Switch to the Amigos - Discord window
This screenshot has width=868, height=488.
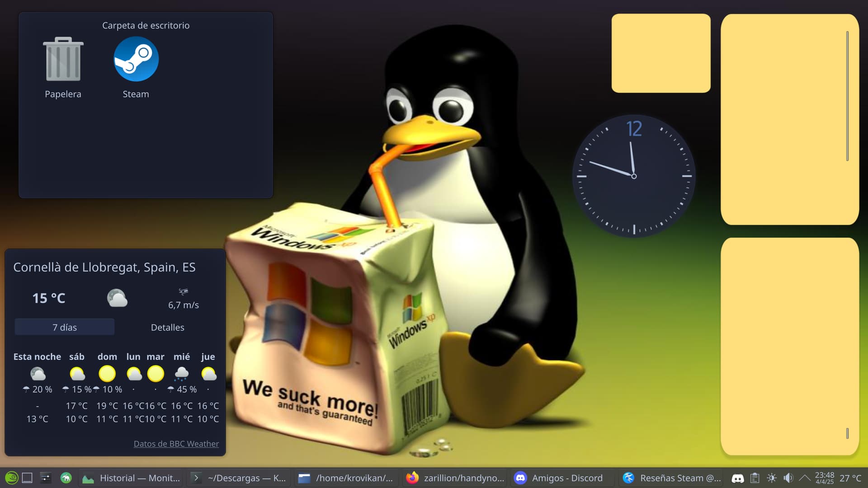click(x=562, y=478)
